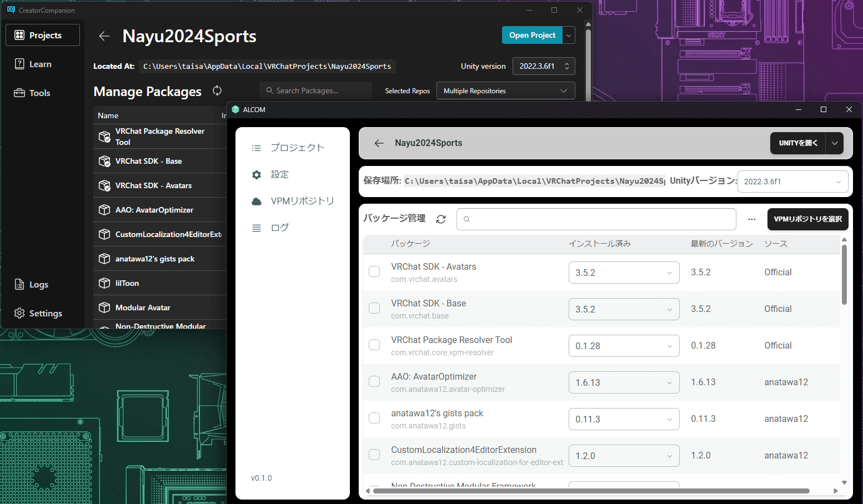The height and width of the screenshot is (504, 863).
Task: Click the horizontal scrollbar of package table
Action: (x=591, y=491)
